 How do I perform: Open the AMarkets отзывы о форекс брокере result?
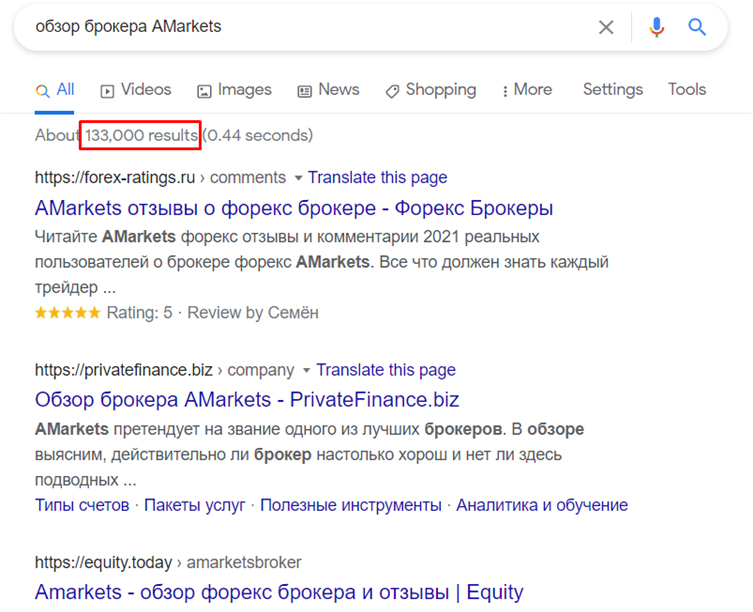pyautogui.click(x=294, y=208)
